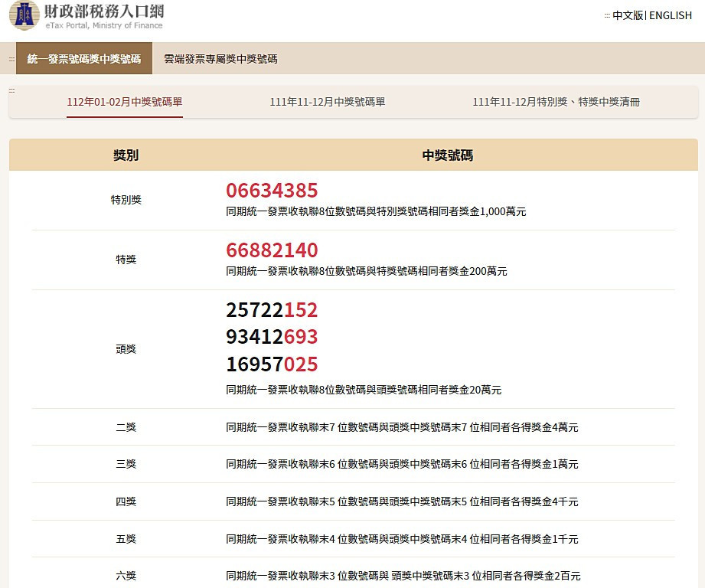Click the 五獎 row label
The image size is (705, 588).
(126, 539)
